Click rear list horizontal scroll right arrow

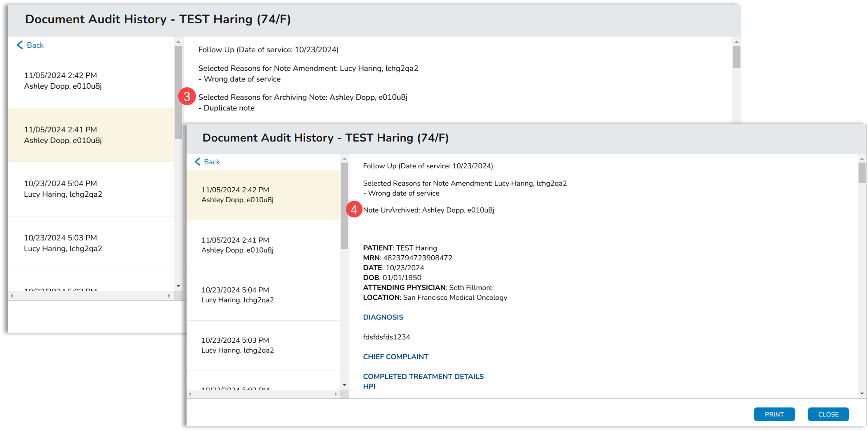[x=169, y=296]
